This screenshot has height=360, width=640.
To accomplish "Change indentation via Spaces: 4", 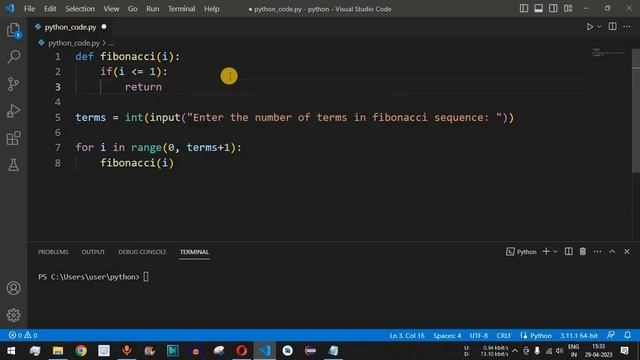I will tap(447, 336).
